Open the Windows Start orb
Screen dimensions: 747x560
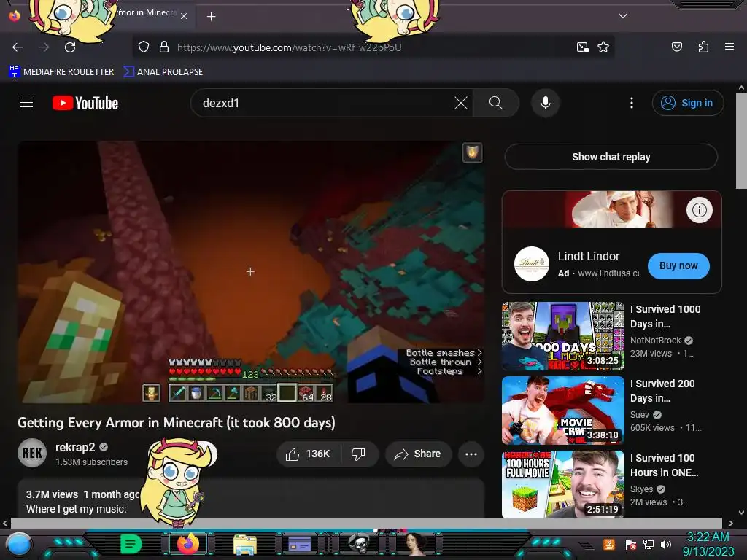tap(19, 544)
